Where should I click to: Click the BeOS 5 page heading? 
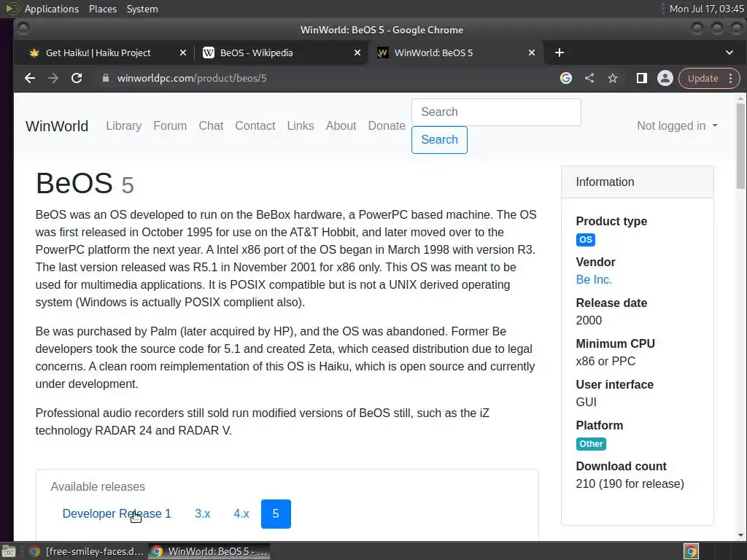(85, 183)
